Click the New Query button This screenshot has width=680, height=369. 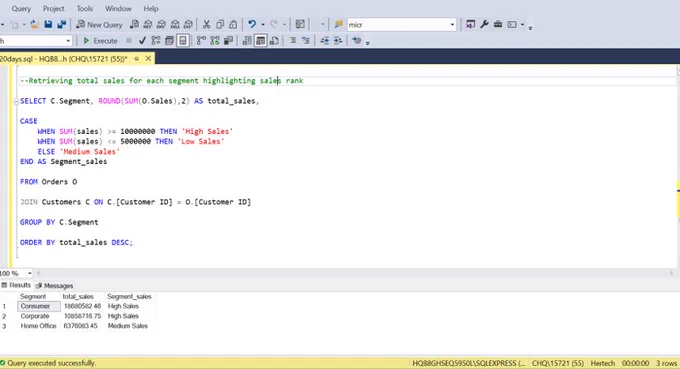99,25
